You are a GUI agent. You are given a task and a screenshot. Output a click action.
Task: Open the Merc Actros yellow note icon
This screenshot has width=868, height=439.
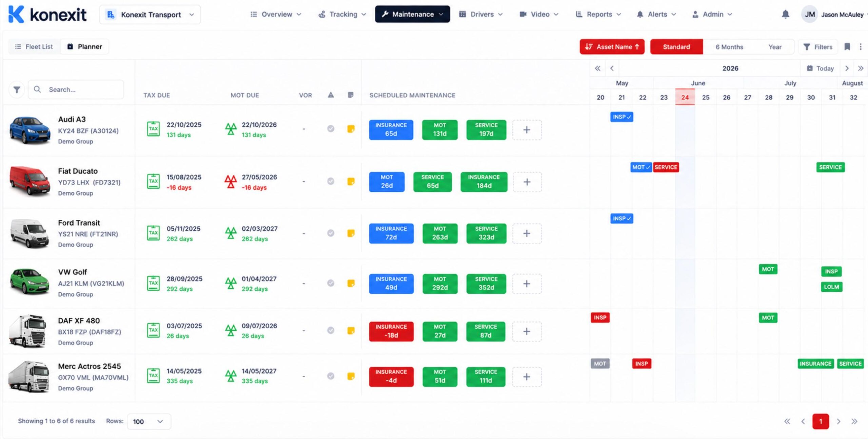click(351, 376)
